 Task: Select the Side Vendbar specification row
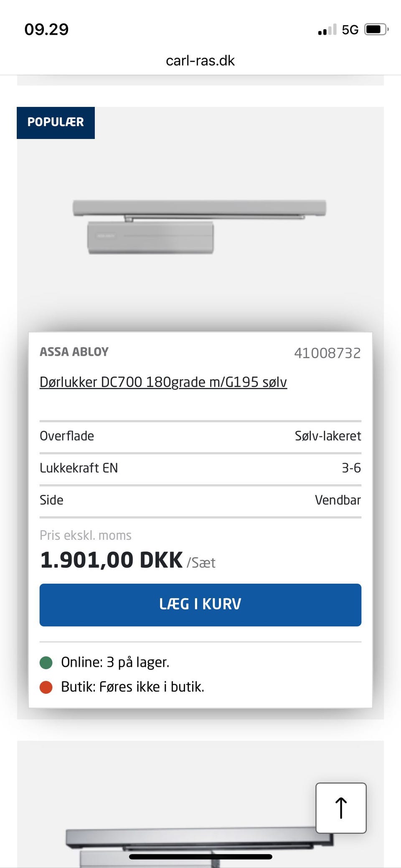click(200, 500)
